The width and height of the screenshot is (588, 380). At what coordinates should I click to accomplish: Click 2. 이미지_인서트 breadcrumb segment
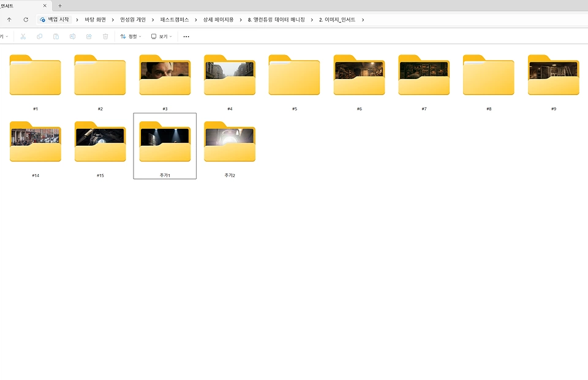[x=337, y=20]
